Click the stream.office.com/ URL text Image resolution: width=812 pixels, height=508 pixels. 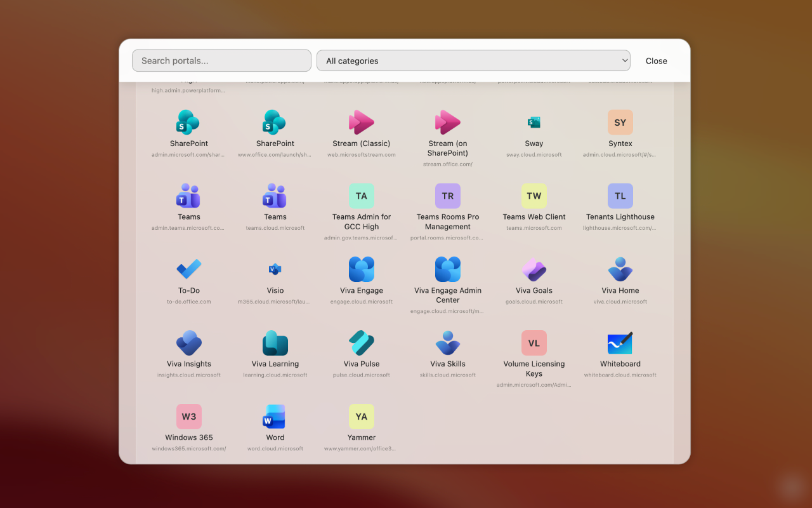448,164
